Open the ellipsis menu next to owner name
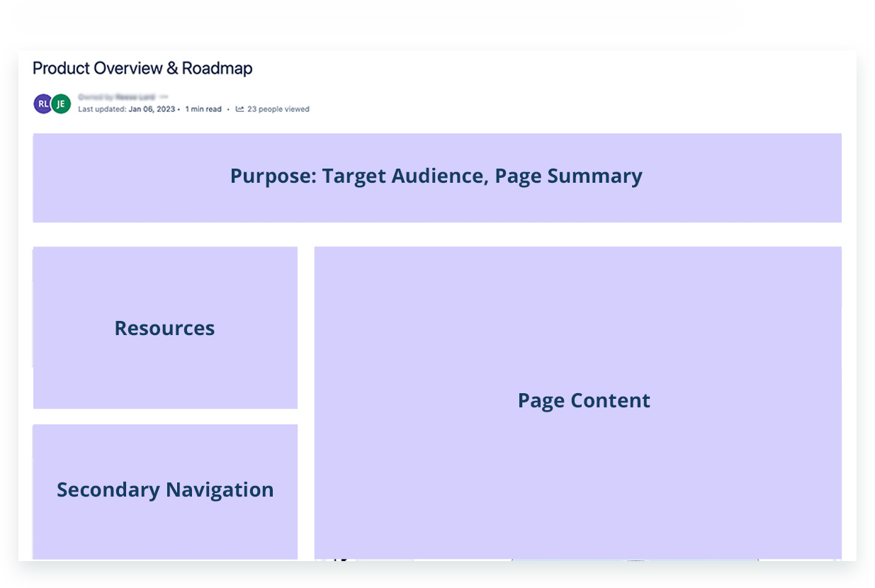 point(164,97)
